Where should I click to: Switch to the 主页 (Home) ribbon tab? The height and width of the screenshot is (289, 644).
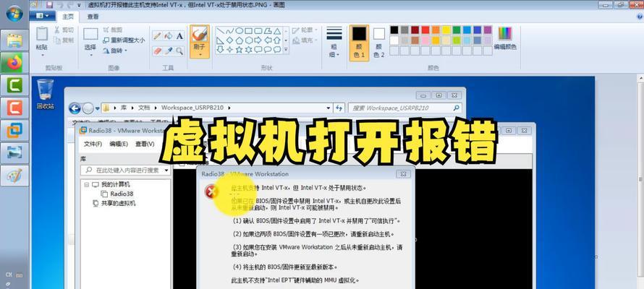68,17
